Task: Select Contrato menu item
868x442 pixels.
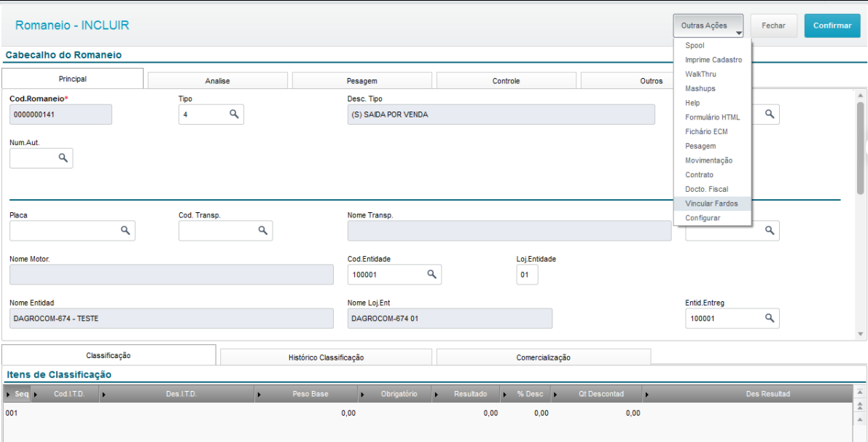Action: click(712, 175)
